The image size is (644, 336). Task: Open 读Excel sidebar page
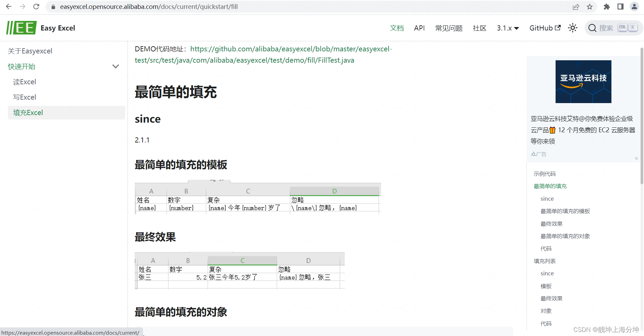[x=24, y=82]
